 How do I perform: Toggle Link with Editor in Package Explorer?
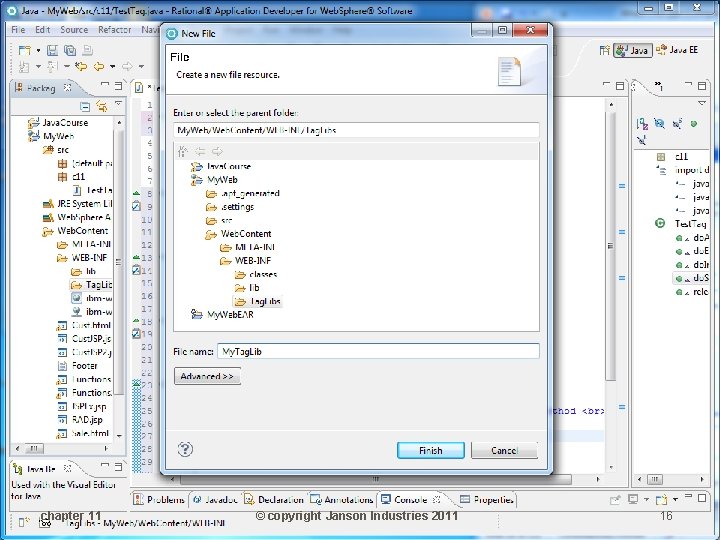pos(101,107)
